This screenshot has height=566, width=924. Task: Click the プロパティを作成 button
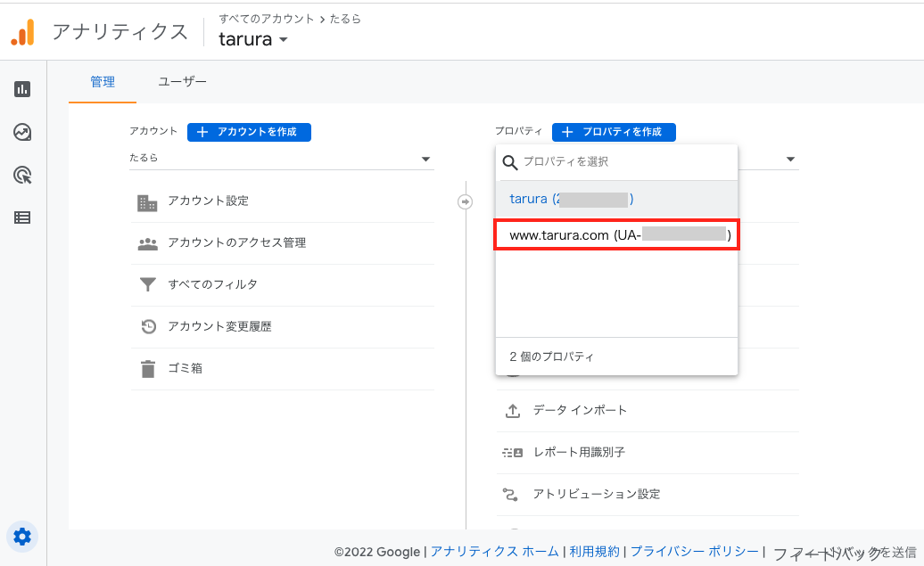click(614, 132)
